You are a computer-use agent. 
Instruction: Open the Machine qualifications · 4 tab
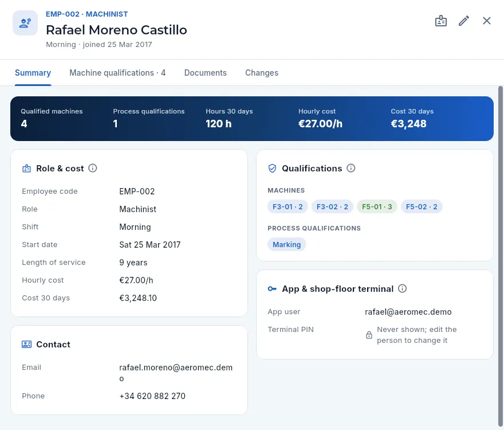click(x=117, y=73)
